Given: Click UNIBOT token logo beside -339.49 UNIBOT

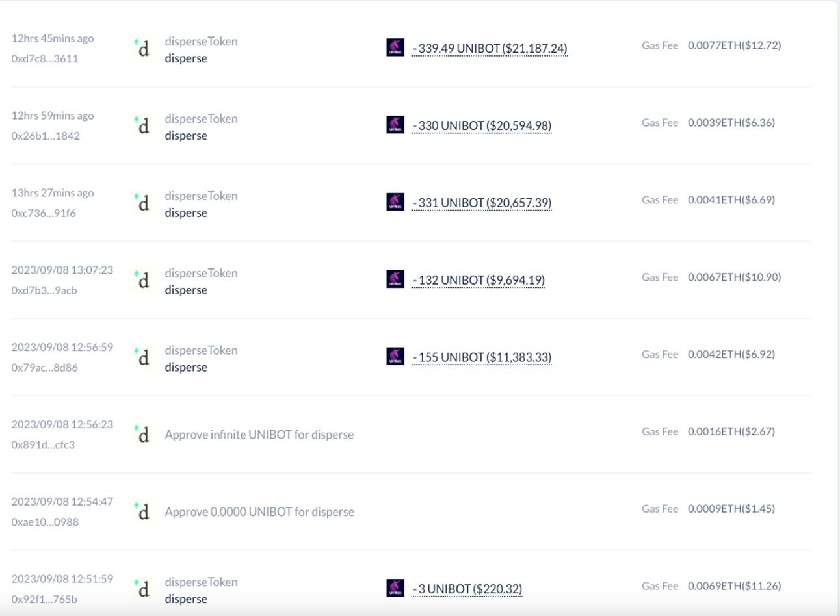Looking at the screenshot, I should click(395, 47).
